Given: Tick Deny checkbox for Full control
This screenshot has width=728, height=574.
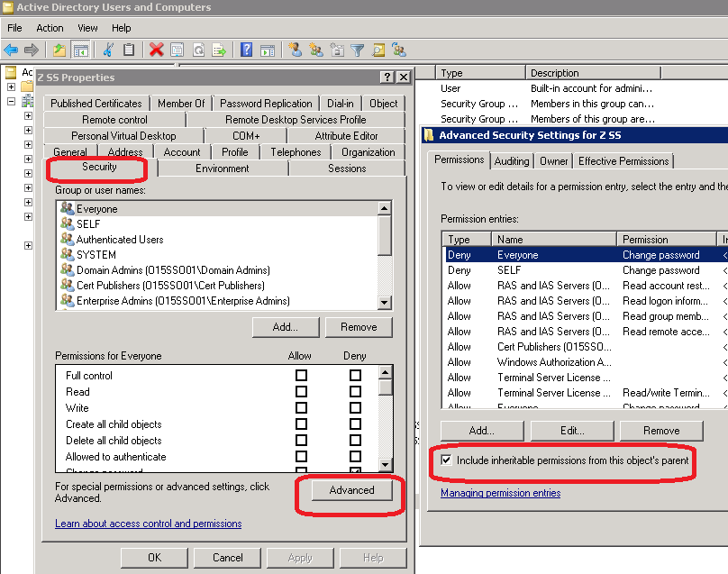Looking at the screenshot, I should tap(355, 375).
